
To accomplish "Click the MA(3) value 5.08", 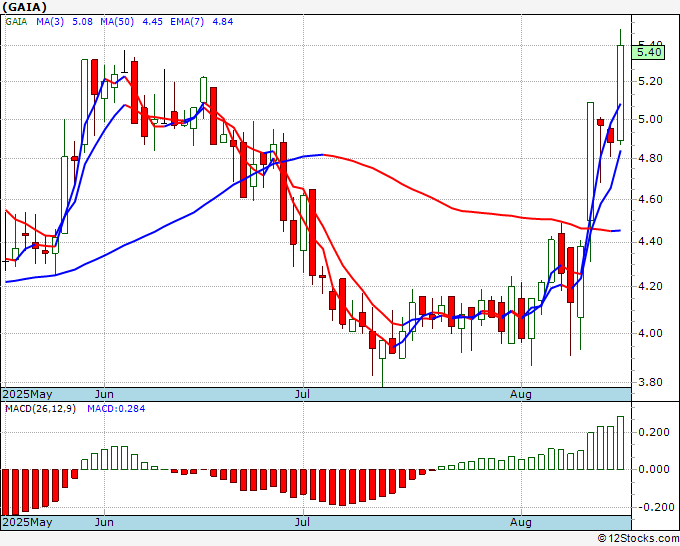I will pos(82,22).
